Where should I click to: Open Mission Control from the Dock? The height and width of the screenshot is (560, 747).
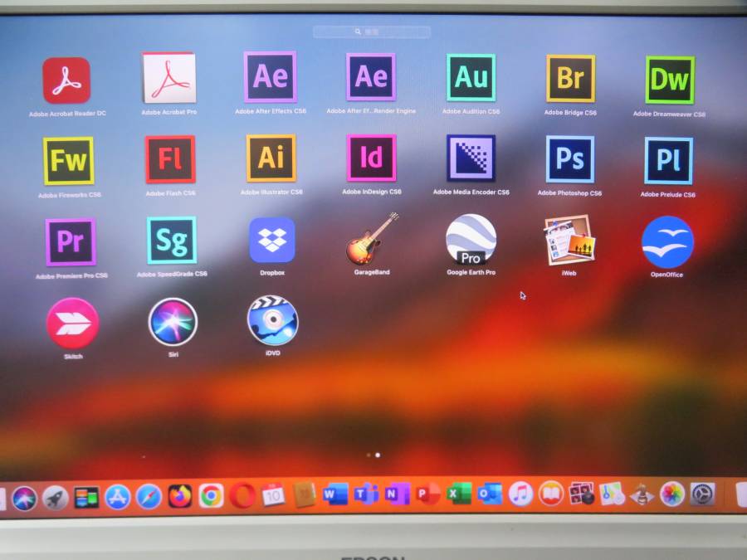(x=86, y=498)
